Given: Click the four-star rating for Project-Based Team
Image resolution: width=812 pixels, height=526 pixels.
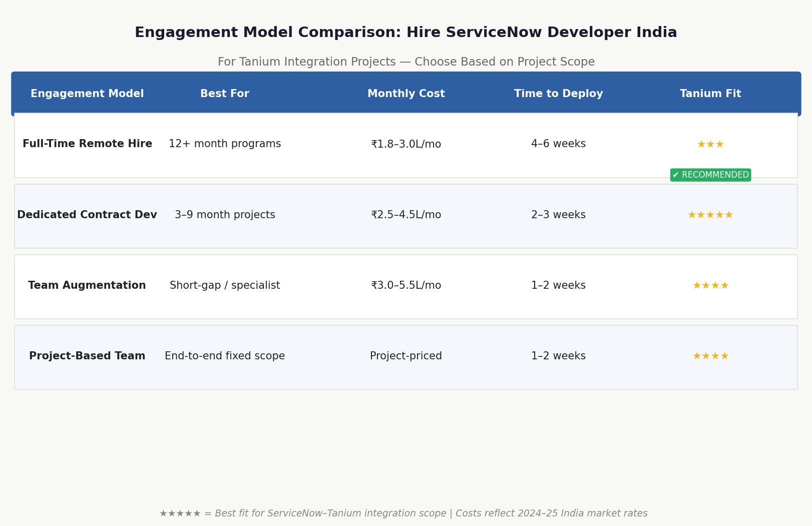Looking at the screenshot, I should pos(710,356).
